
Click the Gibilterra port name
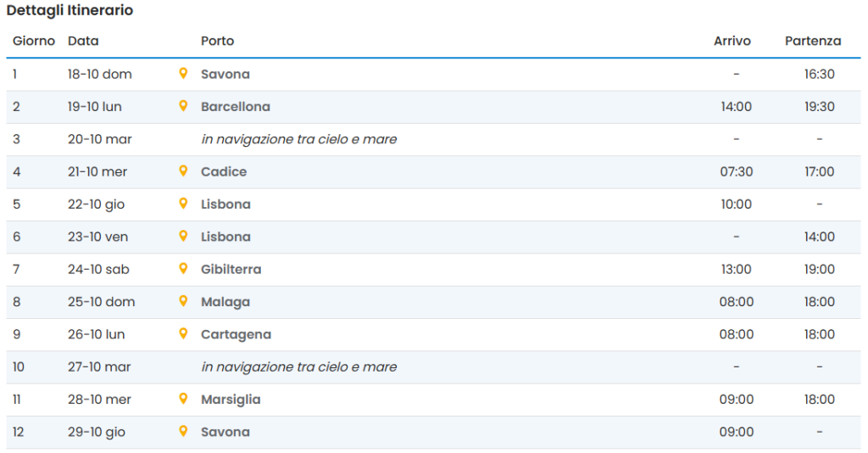click(x=231, y=270)
